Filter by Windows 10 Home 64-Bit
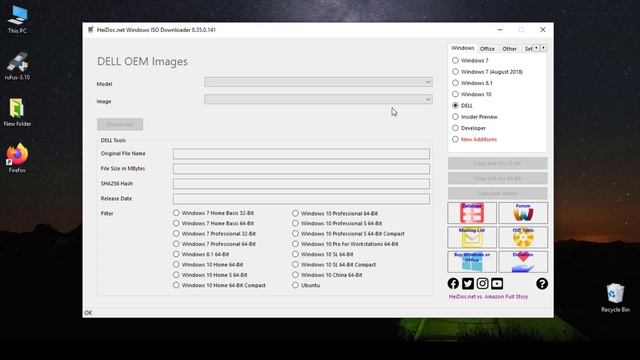This screenshot has width=640, height=360. coord(176,264)
